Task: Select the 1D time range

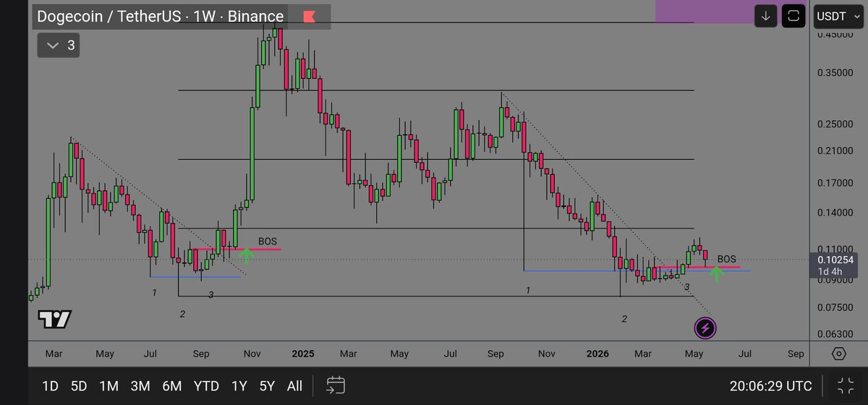Action: coord(49,385)
